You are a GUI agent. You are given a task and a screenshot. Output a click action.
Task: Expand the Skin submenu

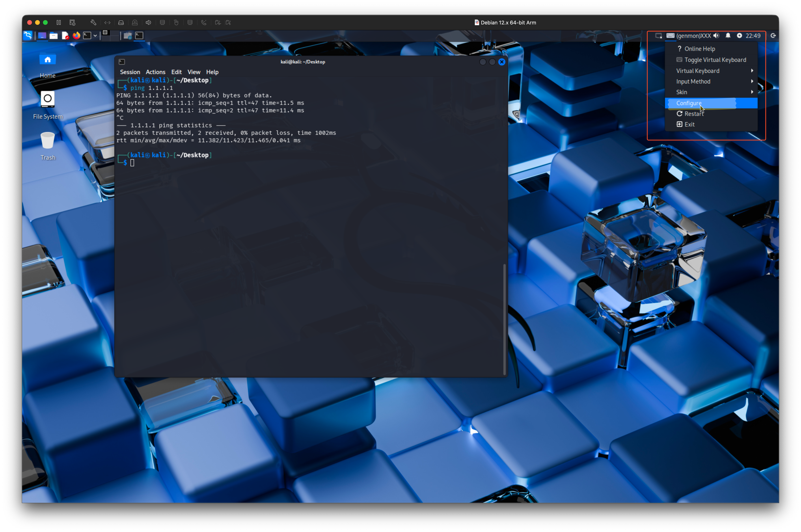711,92
